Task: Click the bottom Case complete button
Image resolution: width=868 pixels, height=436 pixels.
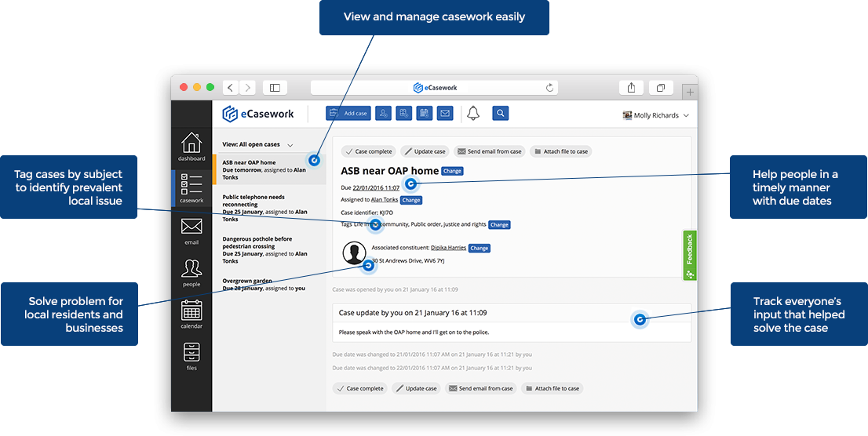Action: (x=360, y=388)
